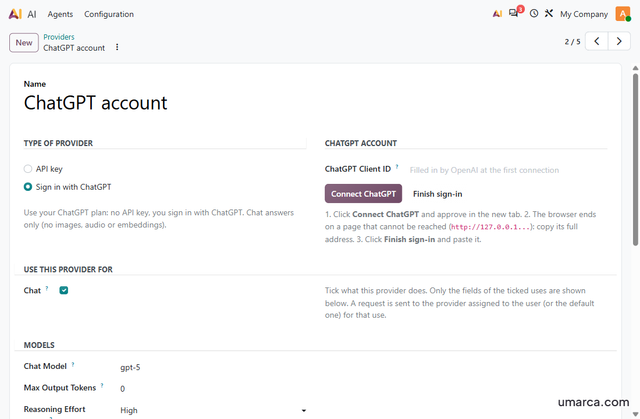Open the AI app home logo
Image resolution: width=640 pixels, height=419 pixels.
(x=15, y=14)
